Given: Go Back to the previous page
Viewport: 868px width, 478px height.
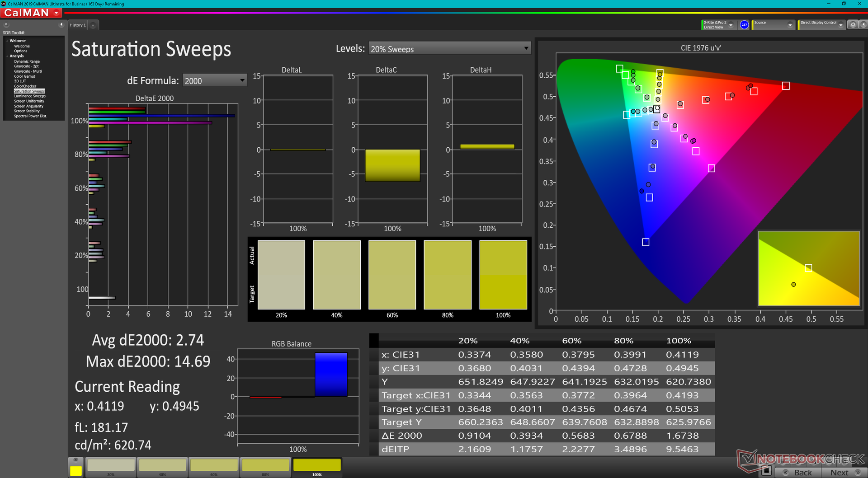Looking at the screenshot, I should [798, 472].
